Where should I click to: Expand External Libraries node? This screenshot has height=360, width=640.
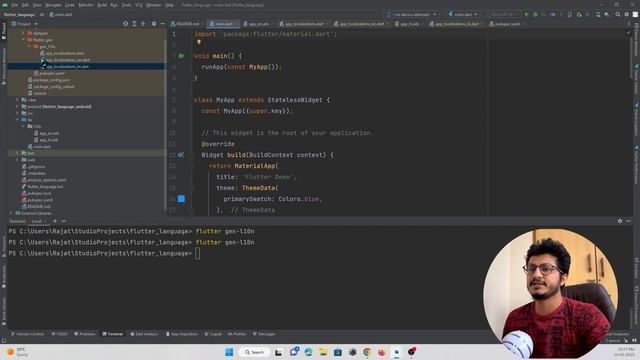pos(11,213)
